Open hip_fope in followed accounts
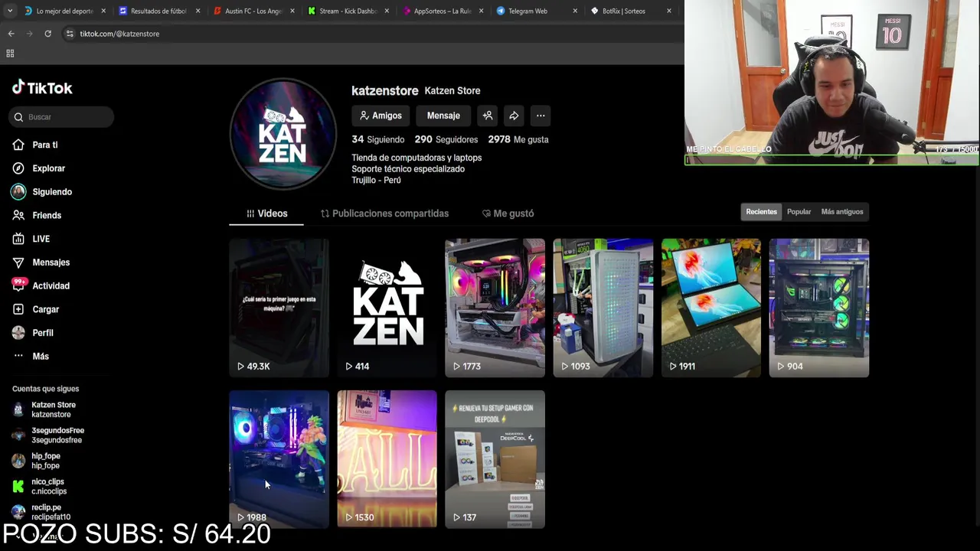This screenshot has height=551, width=980. click(x=37, y=461)
